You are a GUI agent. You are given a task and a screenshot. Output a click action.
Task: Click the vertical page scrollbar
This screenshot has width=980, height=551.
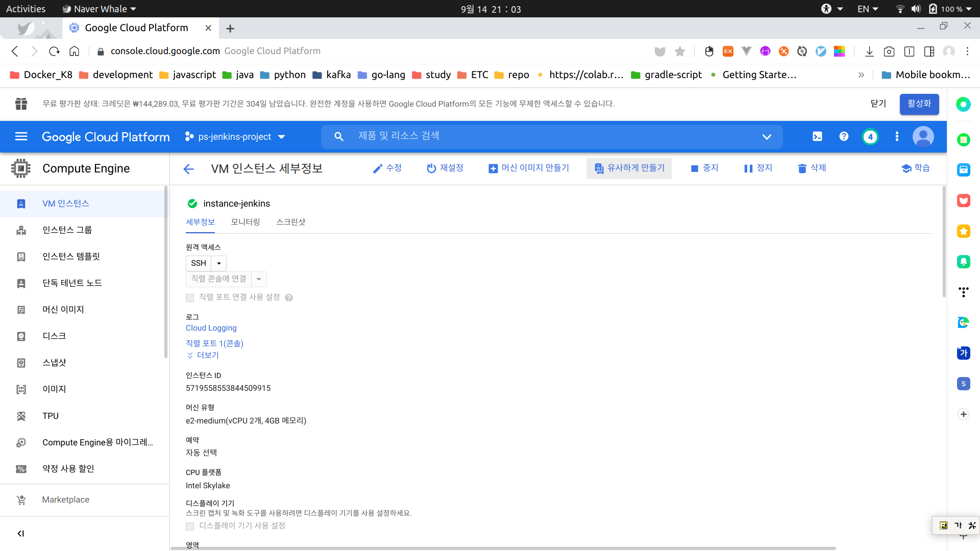click(944, 242)
